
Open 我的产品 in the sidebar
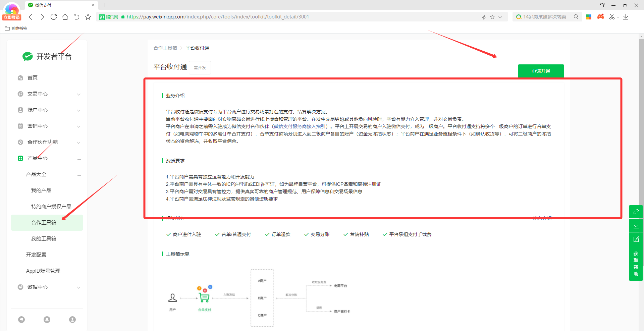(41, 190)
